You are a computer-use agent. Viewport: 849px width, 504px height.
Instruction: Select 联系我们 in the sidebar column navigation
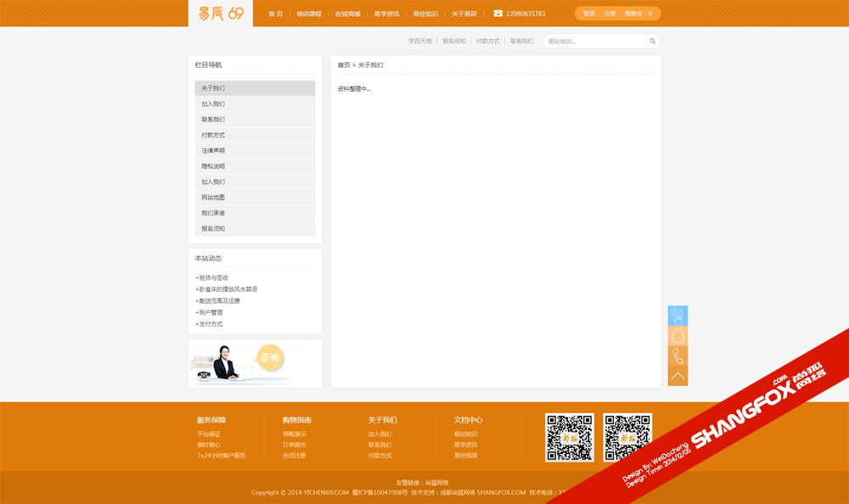click(x=255, y=120)
